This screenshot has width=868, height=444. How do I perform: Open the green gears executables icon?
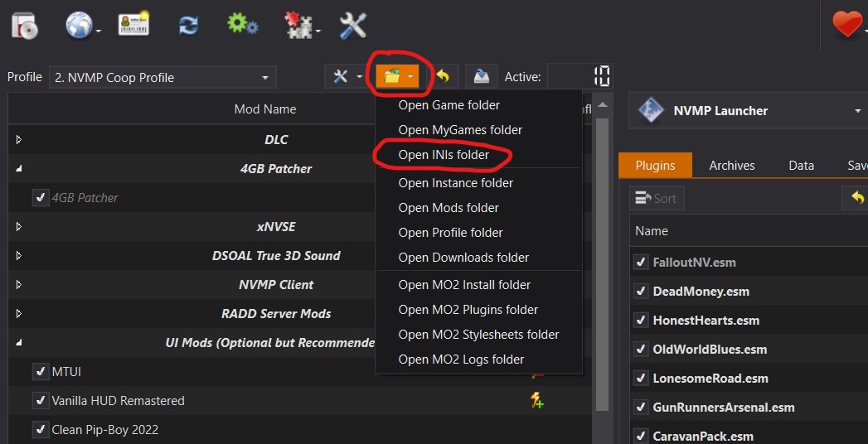tap(242, 24)
